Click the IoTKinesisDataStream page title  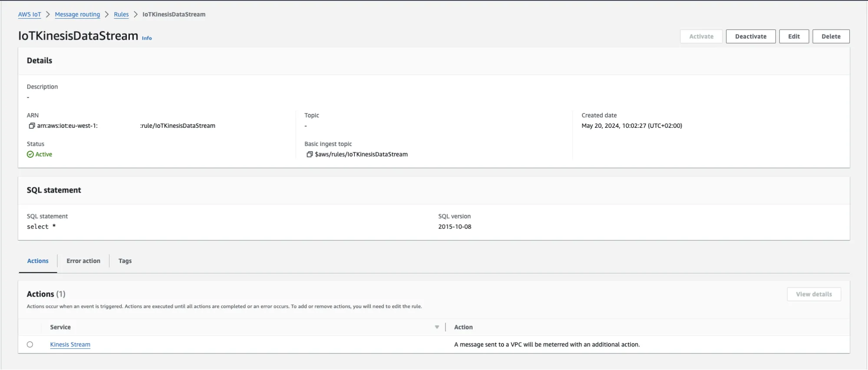[x=78, y=36]
